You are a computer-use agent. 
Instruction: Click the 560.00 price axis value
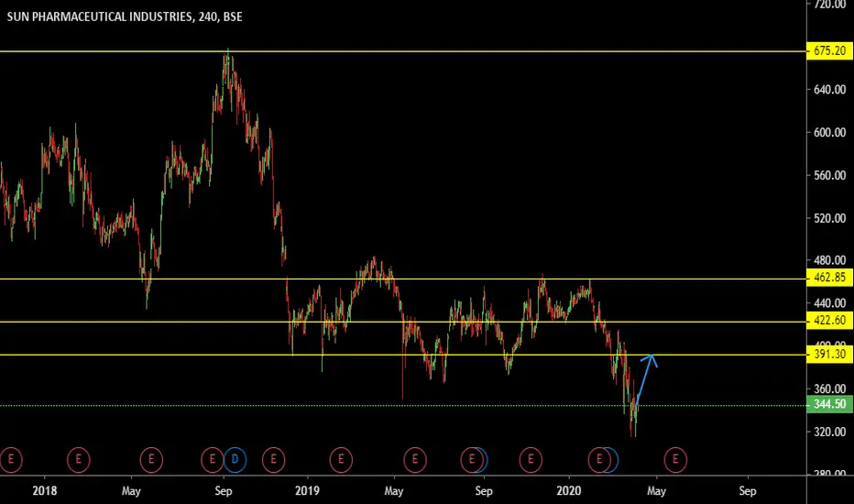(x=829, y=175)
